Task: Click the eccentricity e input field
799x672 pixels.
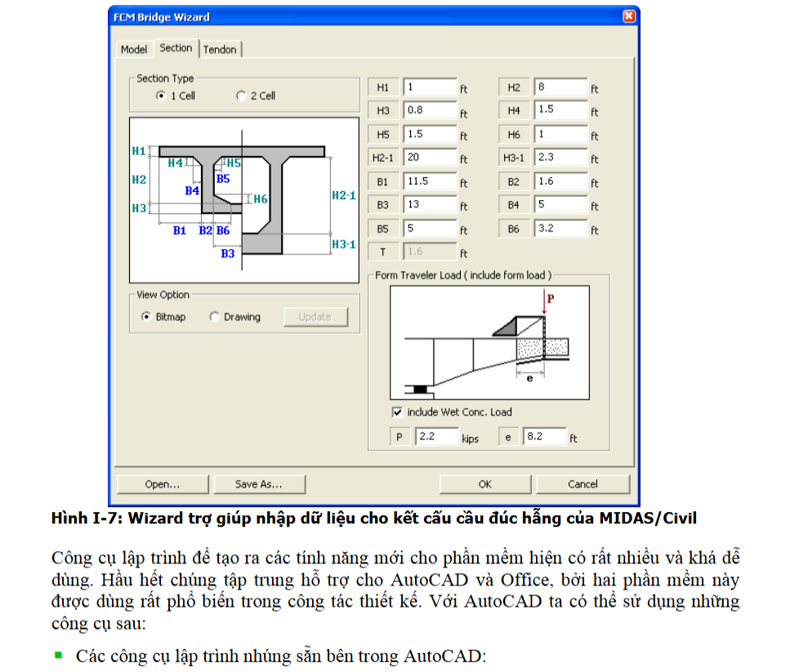Action: tap(545, 437)
